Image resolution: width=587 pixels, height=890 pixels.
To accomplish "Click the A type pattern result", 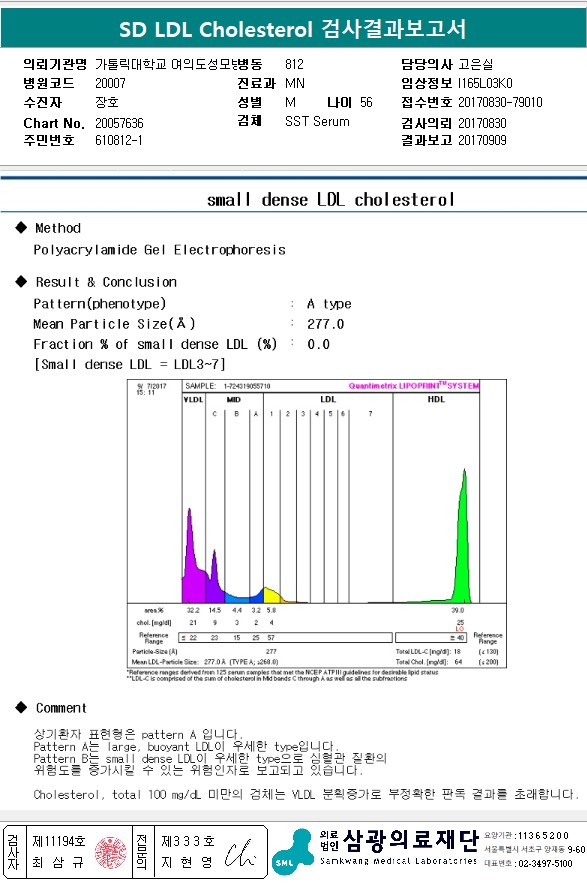I will tap(329, 304).
